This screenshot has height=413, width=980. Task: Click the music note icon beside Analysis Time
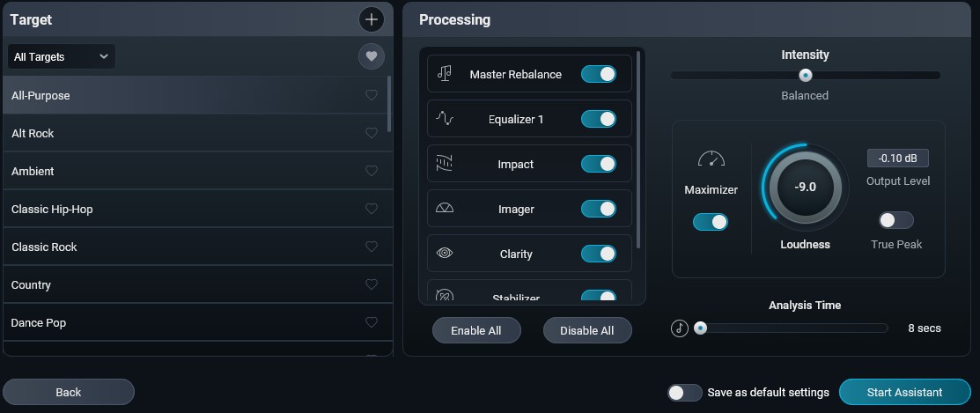(x=680, y=328)
